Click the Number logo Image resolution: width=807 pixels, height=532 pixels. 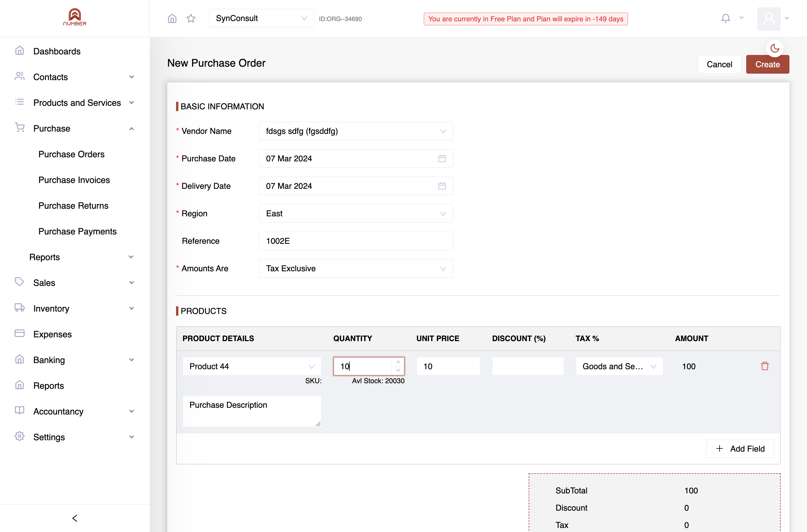pyautogui.click(x=75, y=17)
